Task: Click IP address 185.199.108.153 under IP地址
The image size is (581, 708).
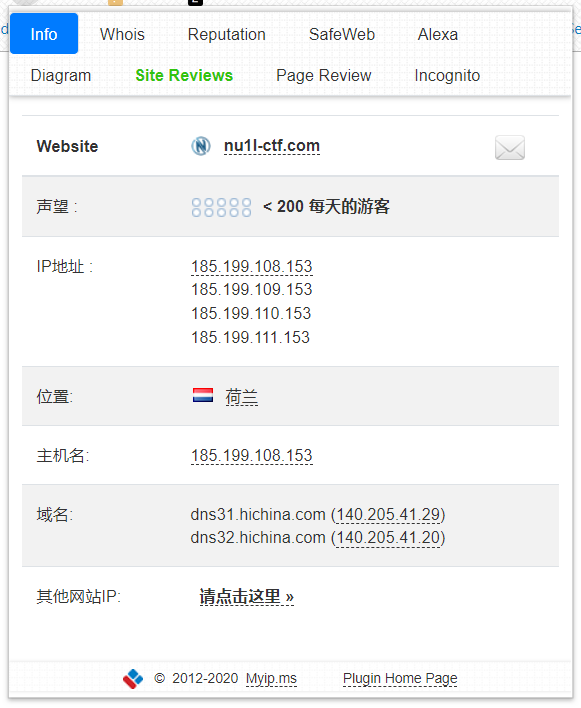Action: click(251, 266)
